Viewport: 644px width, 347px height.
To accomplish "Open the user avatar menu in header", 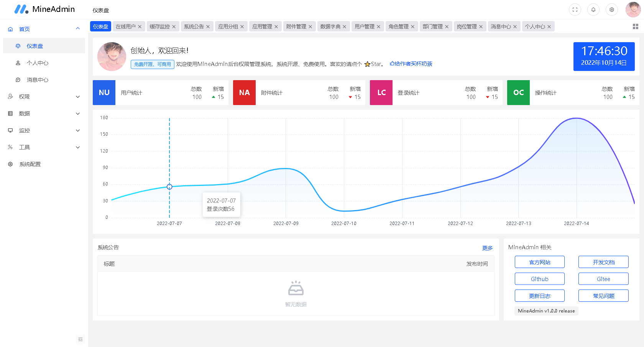I will pos(633,10).
